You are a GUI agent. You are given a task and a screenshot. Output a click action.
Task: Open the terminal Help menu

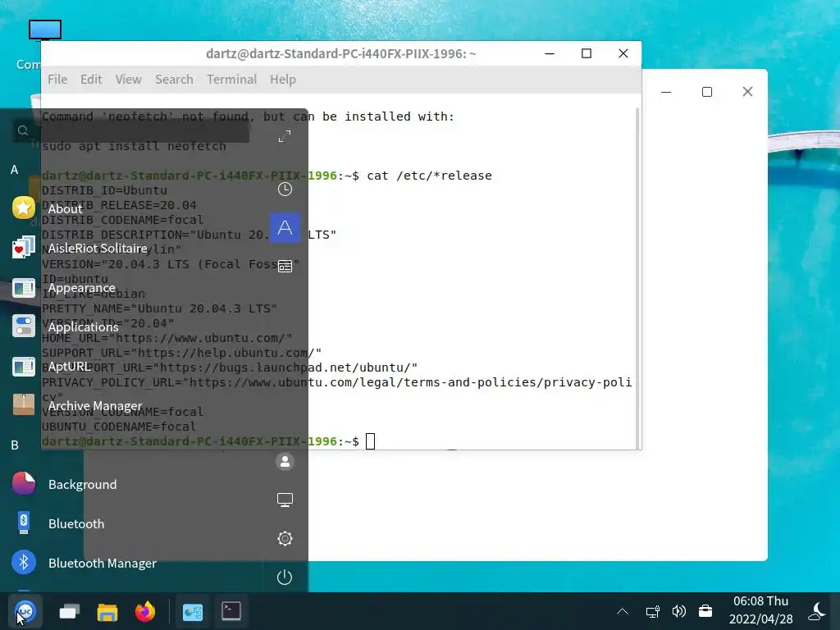[283, 80]
